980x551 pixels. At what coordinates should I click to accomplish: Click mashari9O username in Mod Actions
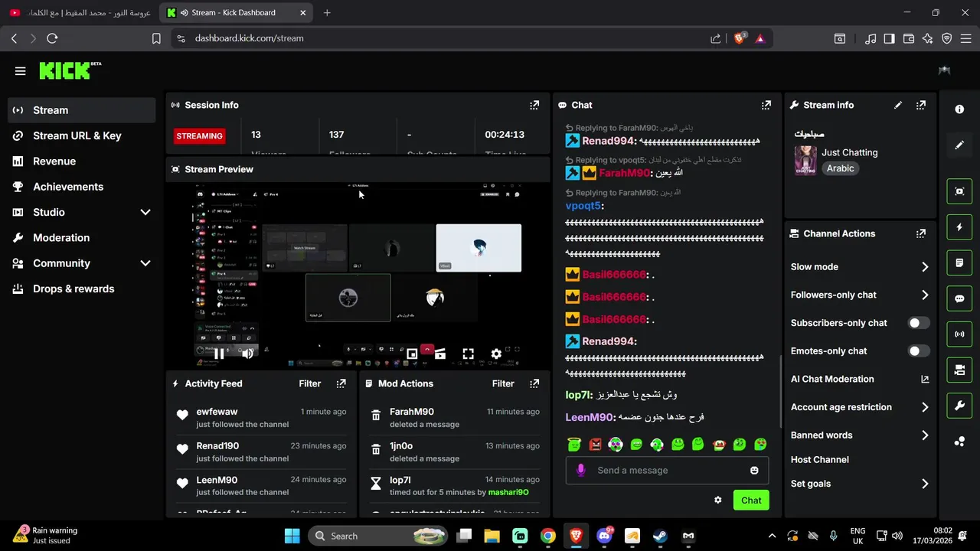point(508,492)
